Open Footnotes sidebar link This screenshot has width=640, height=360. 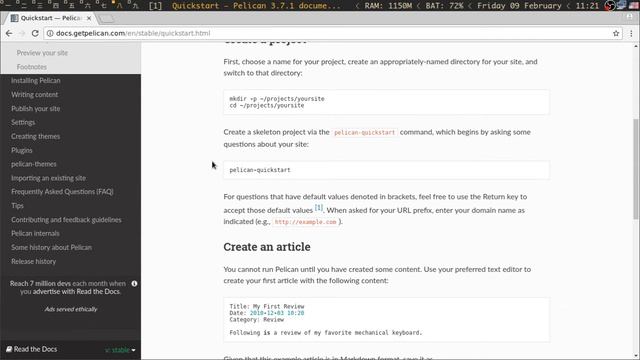(x=31, y=67)
